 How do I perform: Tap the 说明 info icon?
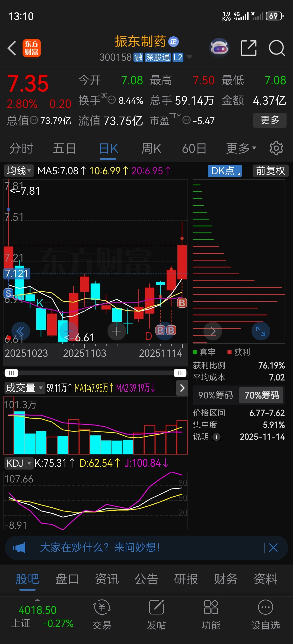(x=216, y=437)
